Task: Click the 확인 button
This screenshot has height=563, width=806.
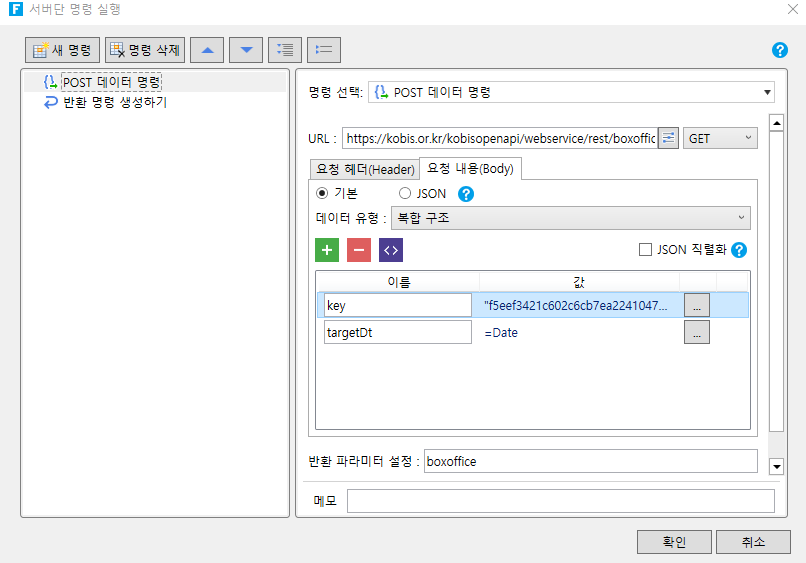Action: pyautogui.click(x=674, y=541)
